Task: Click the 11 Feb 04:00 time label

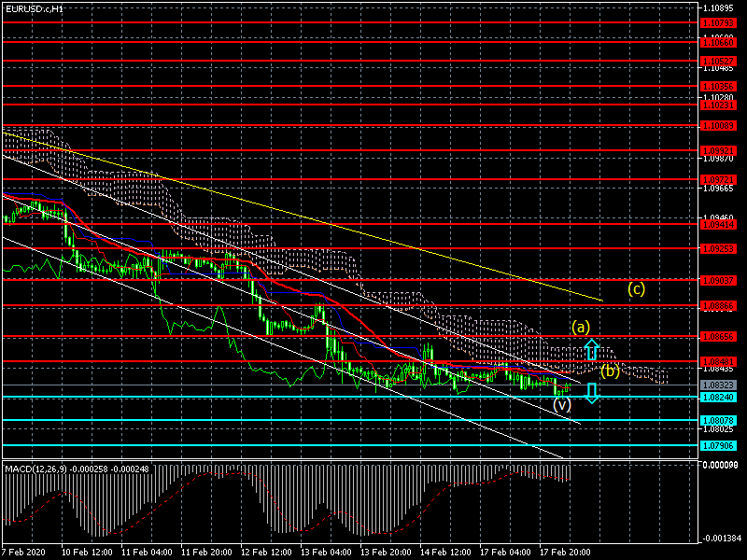Action: pos(147,552)
